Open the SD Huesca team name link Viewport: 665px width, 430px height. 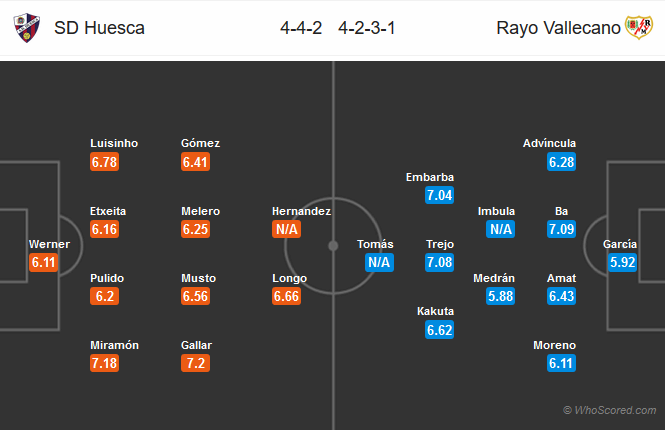pos(99,28)
